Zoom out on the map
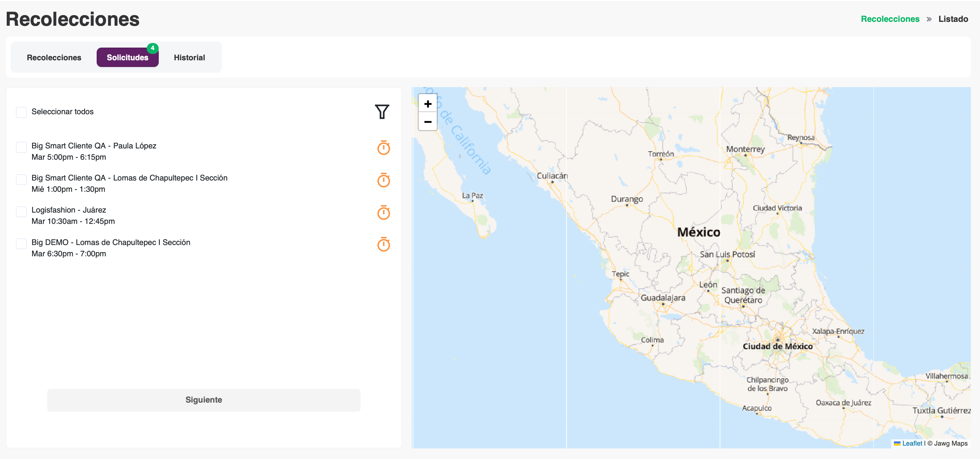Image resolution: width=980 pixels, height=459 pixels. coord(427,122)
